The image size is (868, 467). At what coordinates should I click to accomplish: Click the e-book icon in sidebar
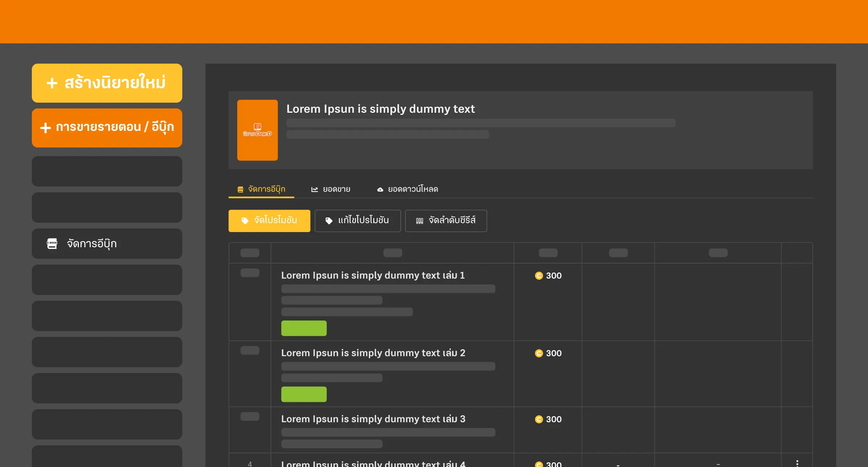point(52,244)
